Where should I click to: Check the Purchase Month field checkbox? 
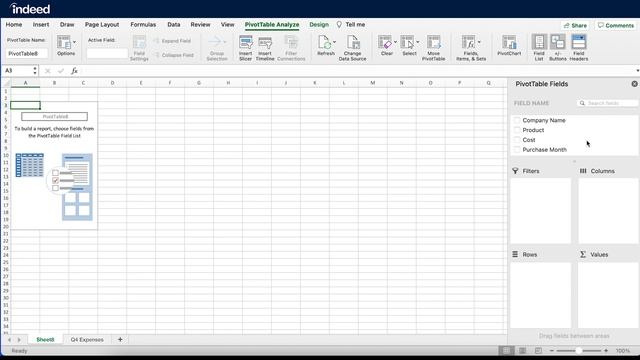pos(517,150)
